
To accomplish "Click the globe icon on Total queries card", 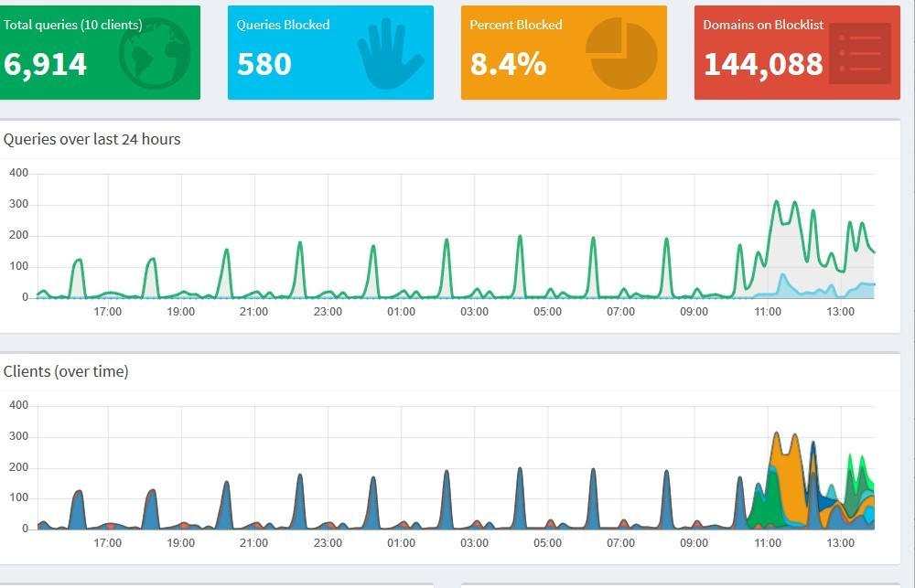I will tap(154, 52).
